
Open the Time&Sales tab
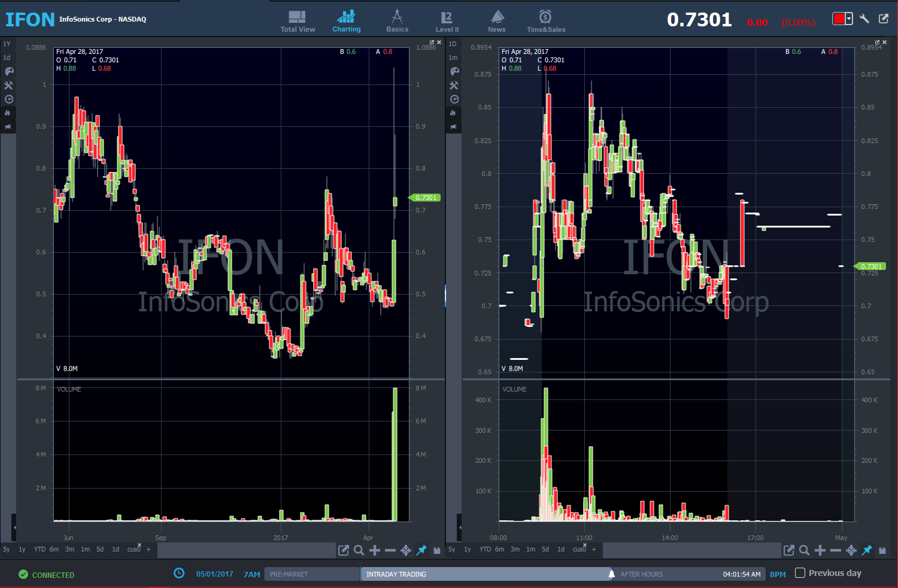[546, 22]
